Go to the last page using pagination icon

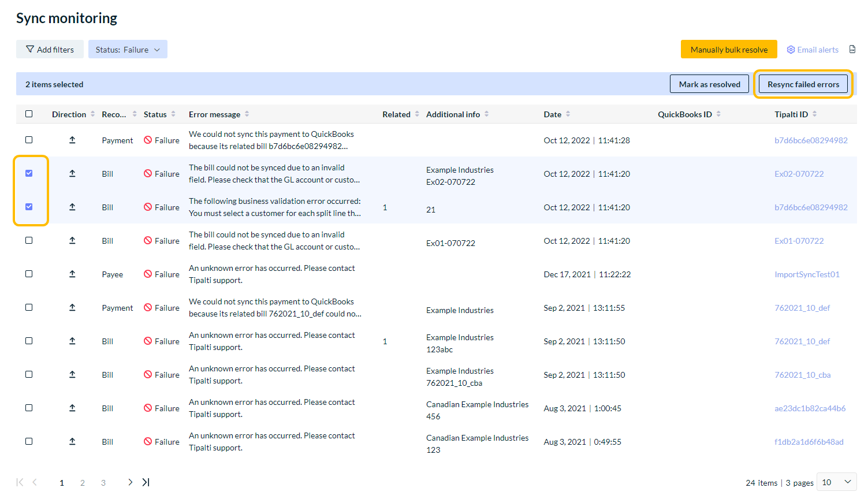point(146,482)
